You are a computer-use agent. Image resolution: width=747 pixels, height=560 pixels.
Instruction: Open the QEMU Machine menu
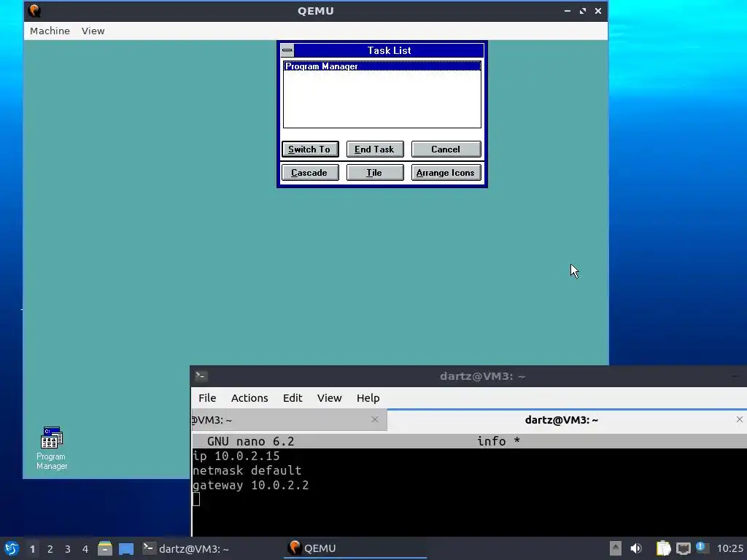[x=50, y=31]
